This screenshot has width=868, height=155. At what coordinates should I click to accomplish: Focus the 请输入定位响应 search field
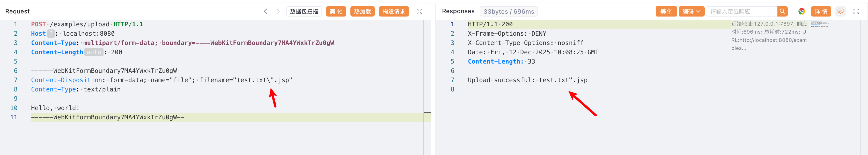pos(741,11)
